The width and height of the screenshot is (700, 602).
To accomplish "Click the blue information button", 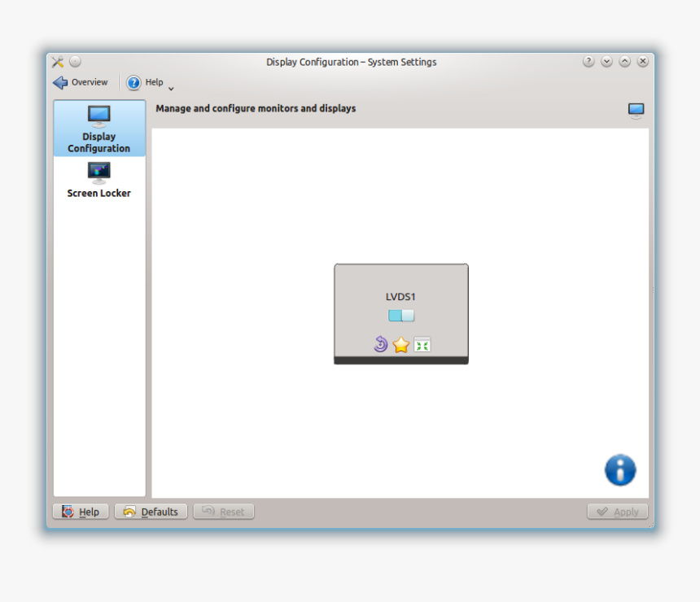I will pyautogui.click(x=619, y=469).
